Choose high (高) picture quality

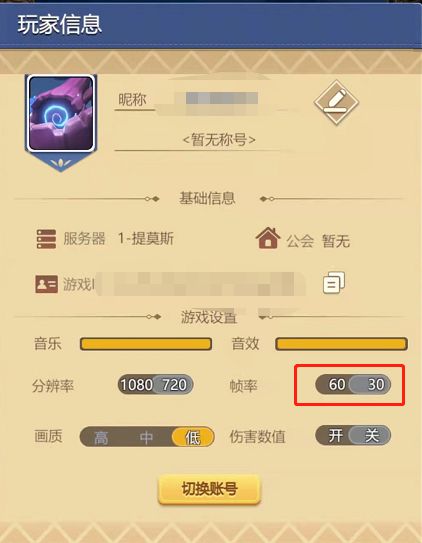tap(101, 437)
